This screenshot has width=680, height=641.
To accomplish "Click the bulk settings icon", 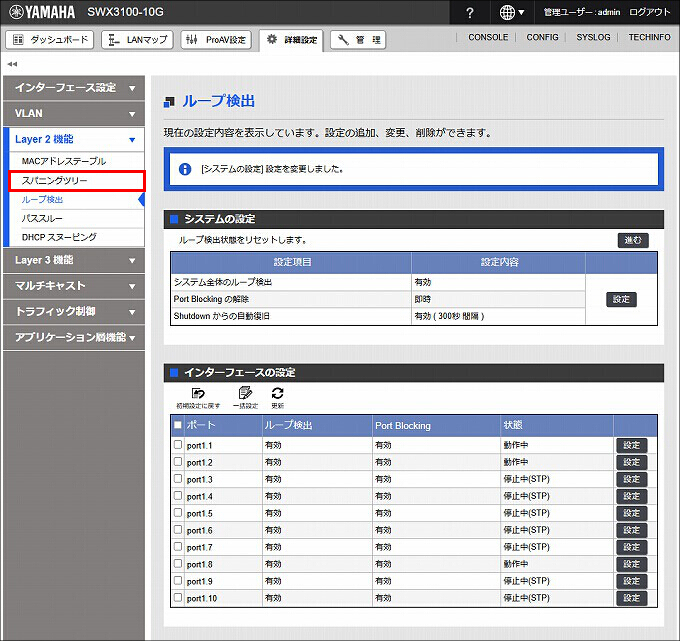I will 245,394.
